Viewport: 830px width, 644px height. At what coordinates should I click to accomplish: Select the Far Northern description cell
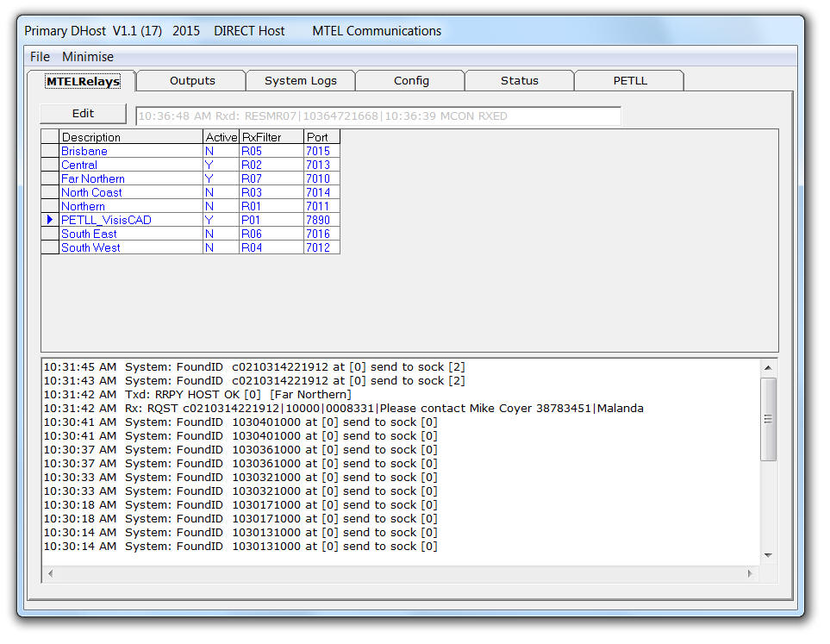tap(93, 178)
